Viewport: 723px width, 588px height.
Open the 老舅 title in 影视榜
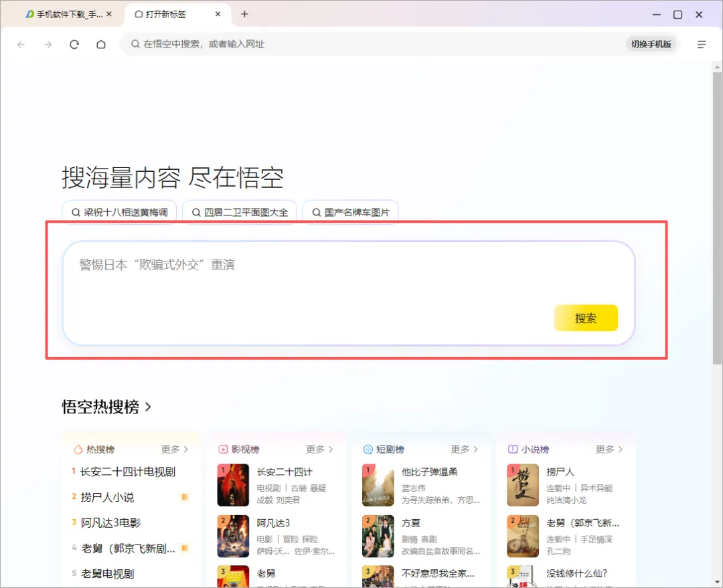[266, 573]
